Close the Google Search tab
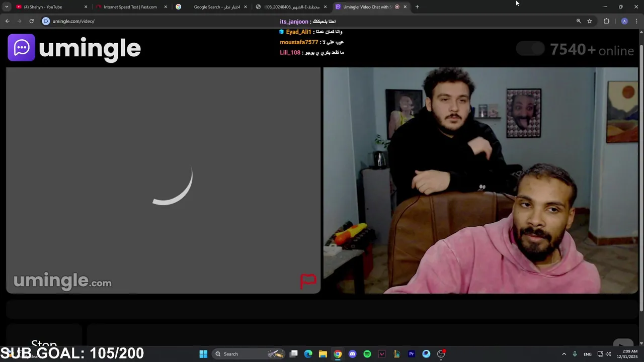 pos(246,7)
